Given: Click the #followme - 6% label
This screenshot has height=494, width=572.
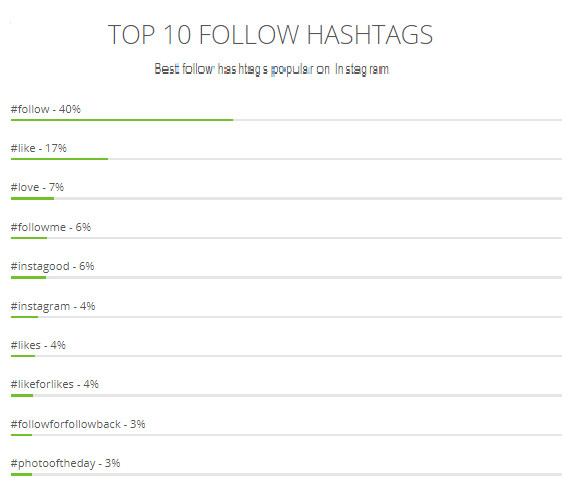Looking at the screenshot, I should pyautogui.click(x=51, y=227).
